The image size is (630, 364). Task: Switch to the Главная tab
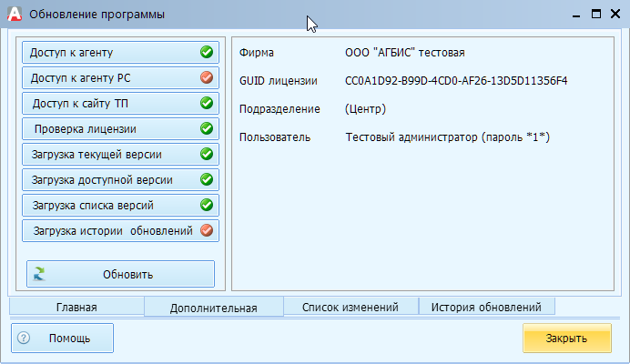76,307
